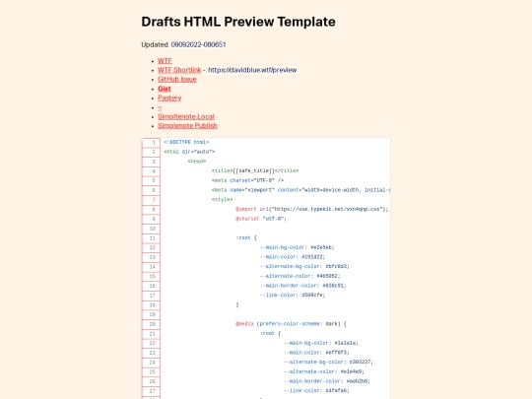The image size is (532, 399).
Task: Click --alternate-bg-color: #393237 line
Action: click(328, 362)
